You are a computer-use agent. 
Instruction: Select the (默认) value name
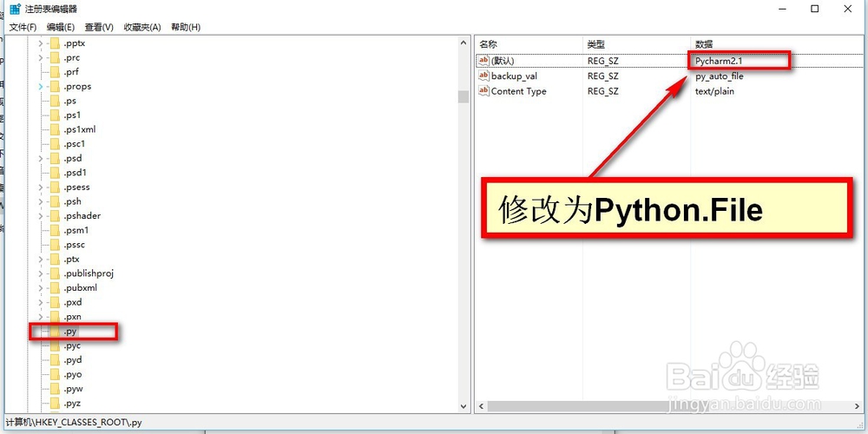pos(503,61)
